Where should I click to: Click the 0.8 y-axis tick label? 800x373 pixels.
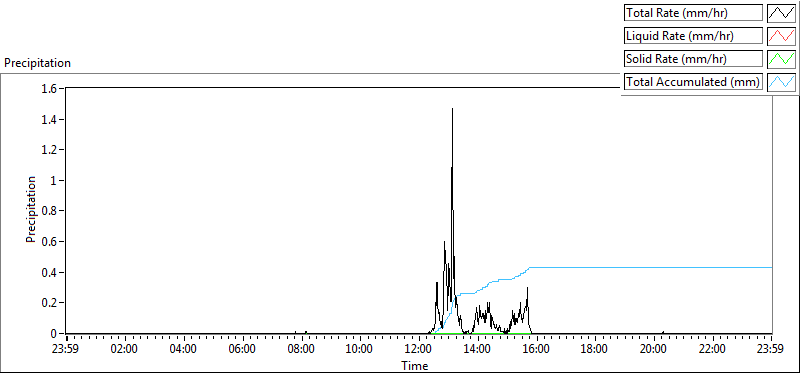[x=49, y=211]
